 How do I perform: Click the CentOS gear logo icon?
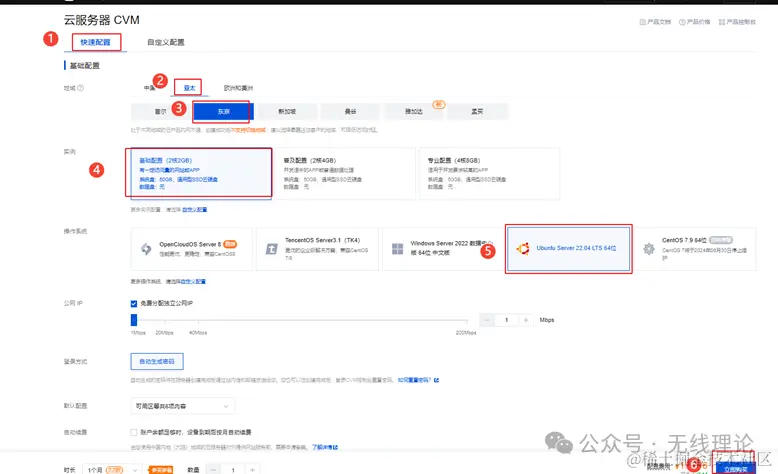648,249
